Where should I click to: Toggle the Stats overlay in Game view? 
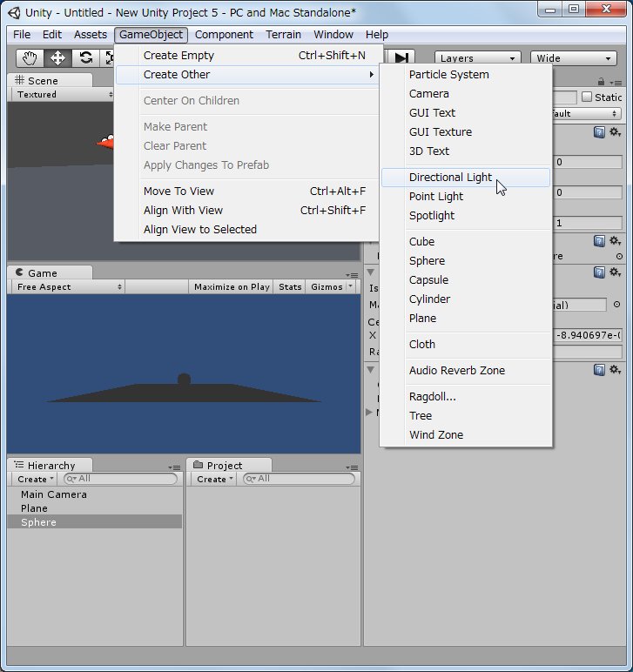click(290, 286)
